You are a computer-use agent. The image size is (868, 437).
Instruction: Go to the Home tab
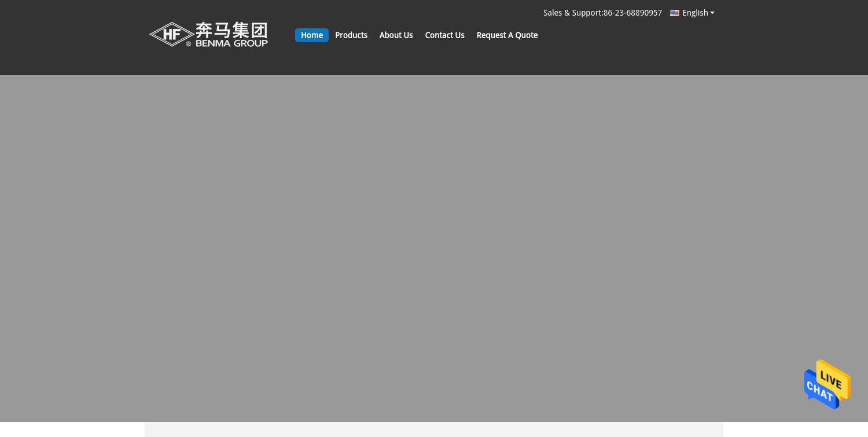coord(311,35)
